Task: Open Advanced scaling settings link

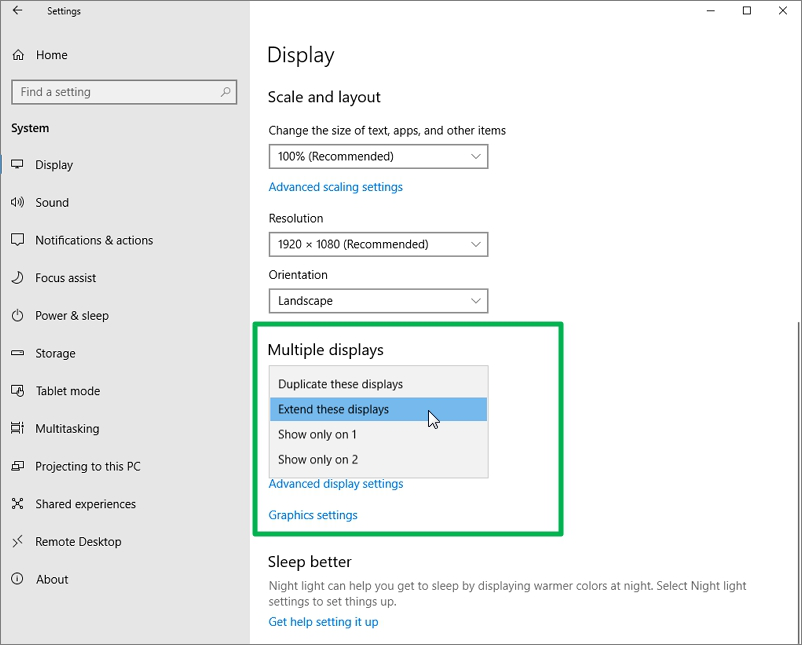Action: tap(335, 187)
